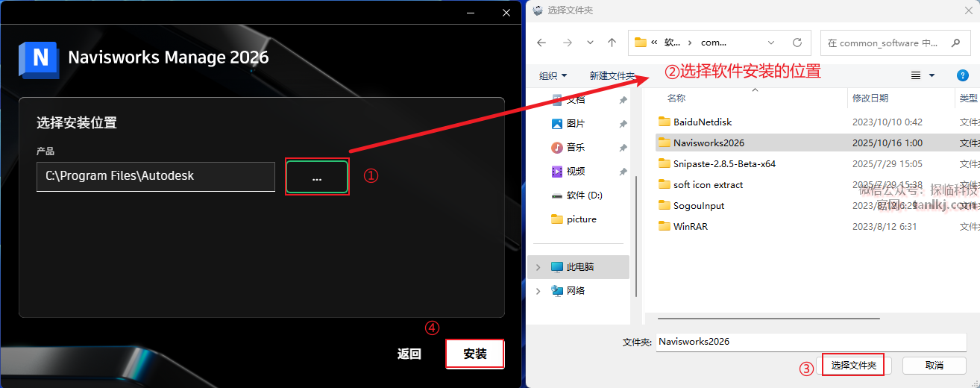This screenshot has height=388, width=980.
Task: Open 图片 in the navigation pane
Action: tap(576, 123)
